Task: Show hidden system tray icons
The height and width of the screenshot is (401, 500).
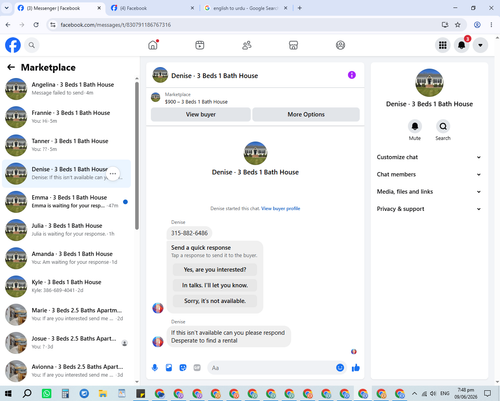Action: (414, 393)
